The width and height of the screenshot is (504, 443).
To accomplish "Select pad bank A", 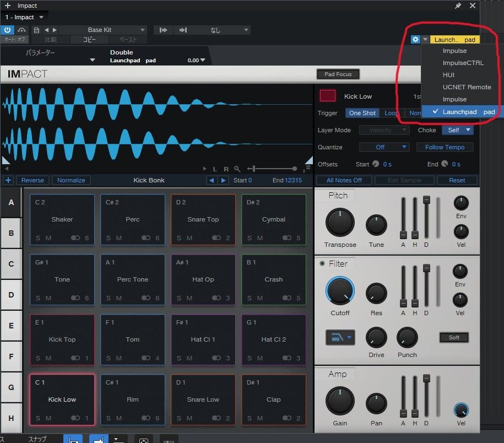I will point(11,202).
